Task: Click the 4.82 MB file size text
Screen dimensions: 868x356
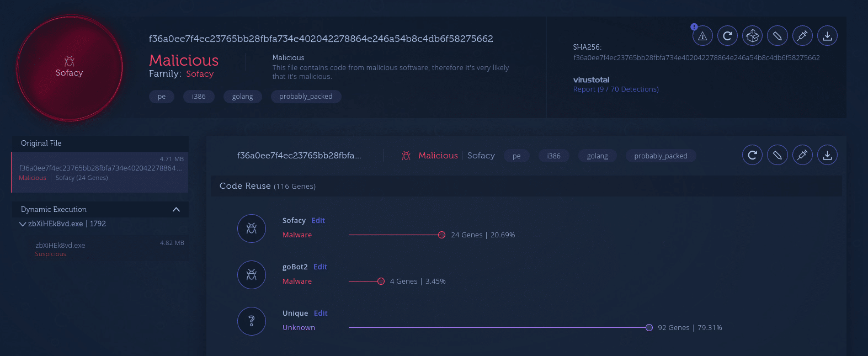Action: click(x=172, y=243)
